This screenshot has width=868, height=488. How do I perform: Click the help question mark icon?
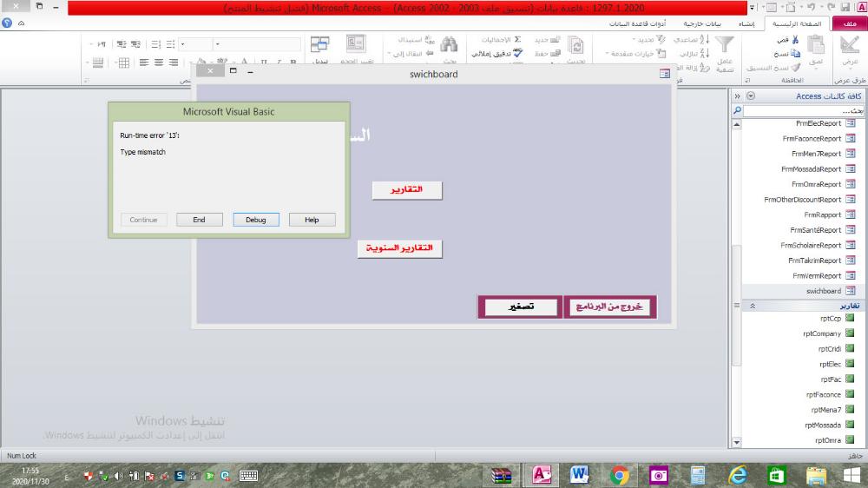[7, 23]
